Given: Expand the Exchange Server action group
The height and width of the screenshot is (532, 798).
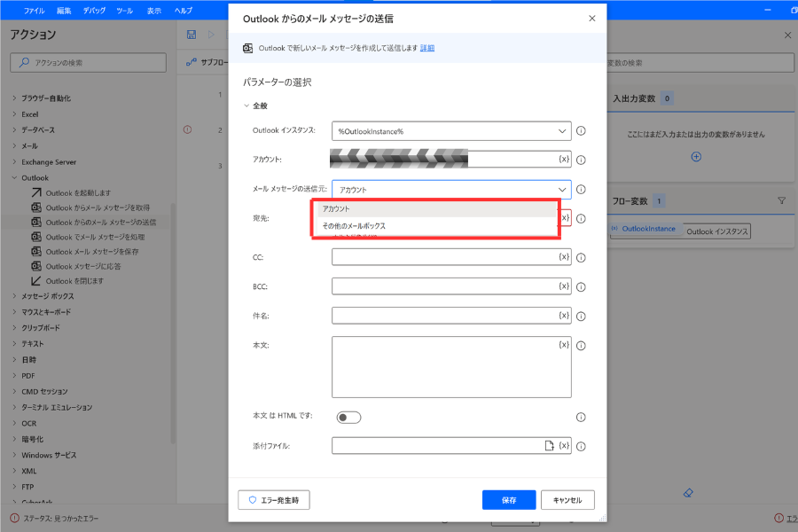Looking at the screenshot, I should (14, 162).
